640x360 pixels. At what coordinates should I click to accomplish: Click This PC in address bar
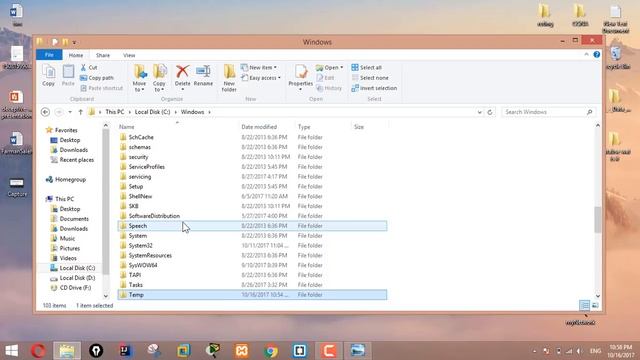[x=115, y=112]
